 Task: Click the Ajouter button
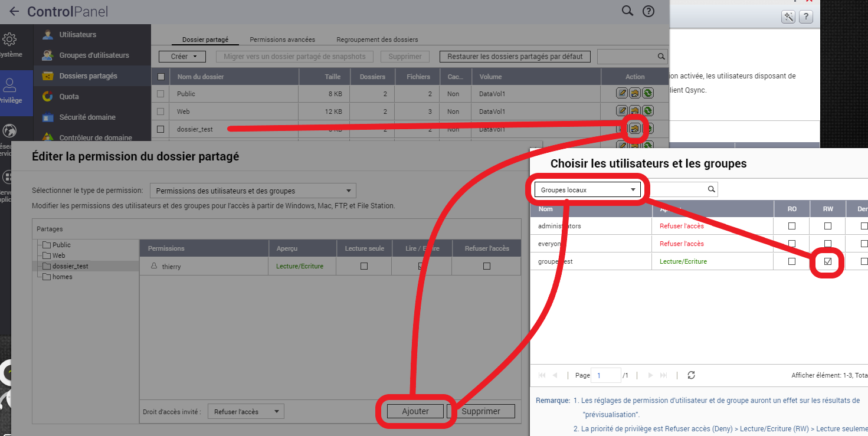point(415,411)
